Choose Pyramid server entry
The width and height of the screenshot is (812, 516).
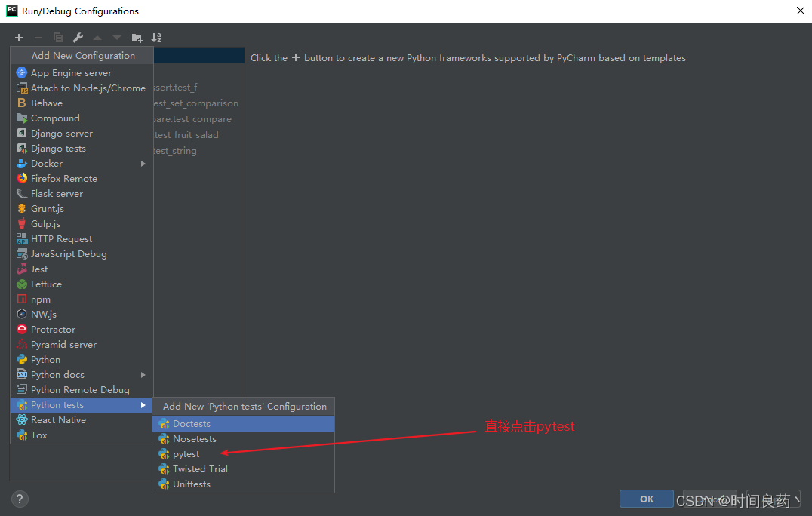82,345
